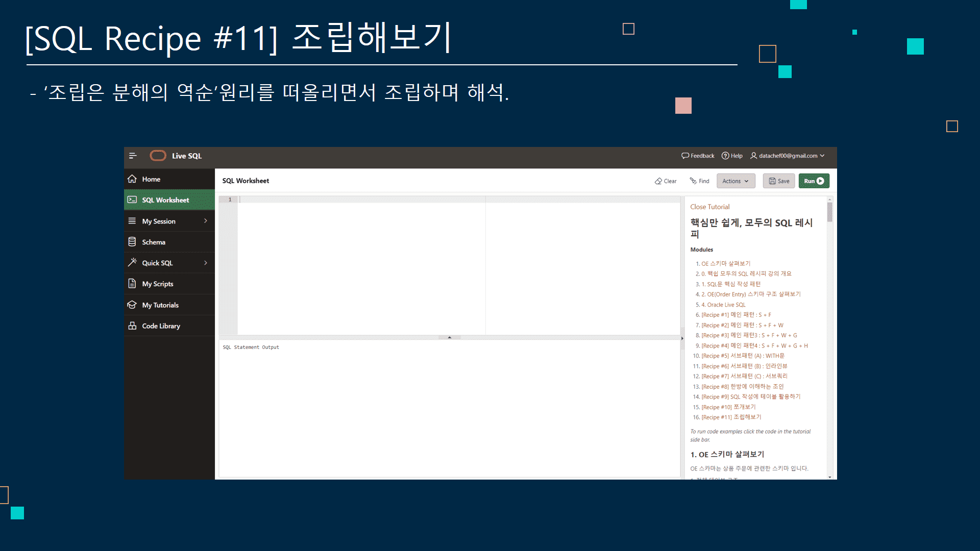Image resolution: width=980 pixels, height=551 pixels.
Task: Open [Recipe #7] 서브패턴 (C) : 서브쿼리
Action: 744,376
